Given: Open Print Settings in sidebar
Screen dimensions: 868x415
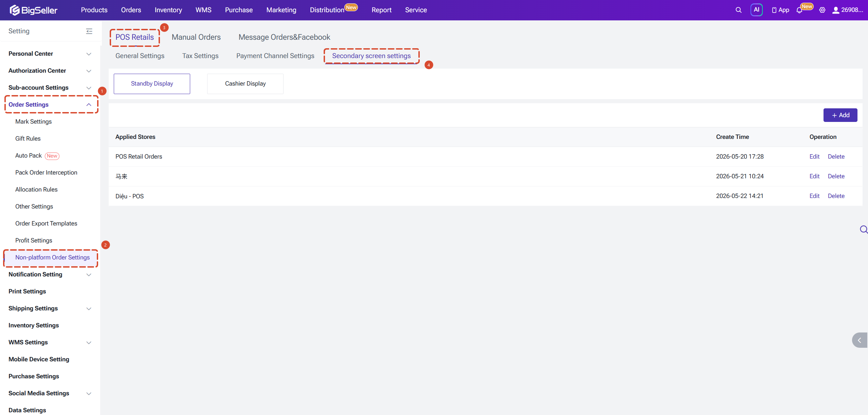Looking at the screenshot, I should (27, 291).
